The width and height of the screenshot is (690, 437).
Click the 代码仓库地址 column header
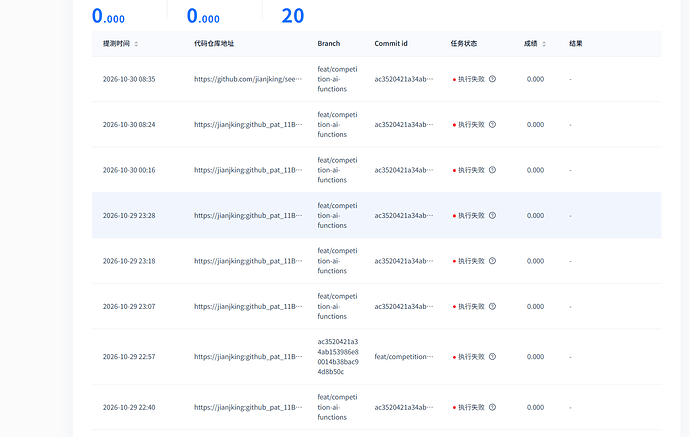(214, 44)
